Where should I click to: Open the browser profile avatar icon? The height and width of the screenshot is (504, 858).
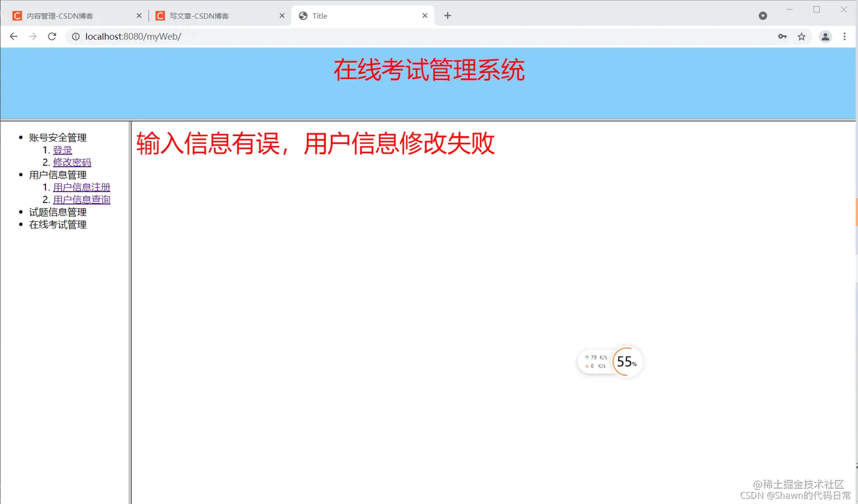point(825,36)
